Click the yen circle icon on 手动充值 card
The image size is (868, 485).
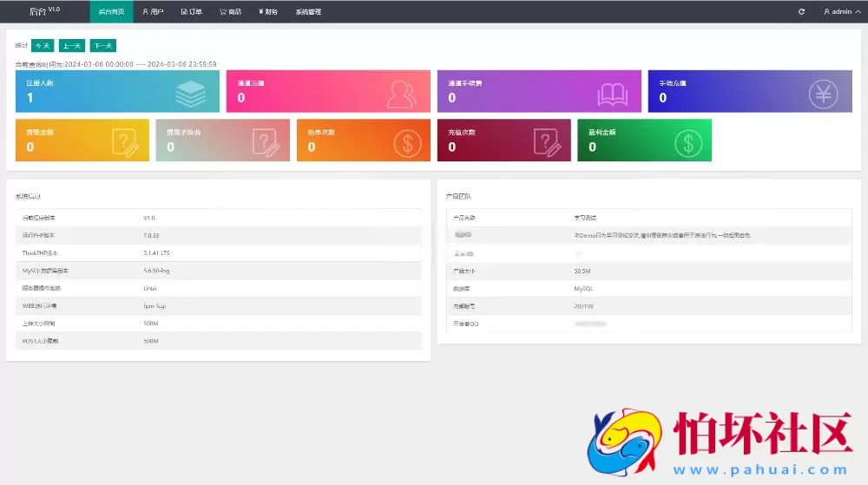click(823, 93)
